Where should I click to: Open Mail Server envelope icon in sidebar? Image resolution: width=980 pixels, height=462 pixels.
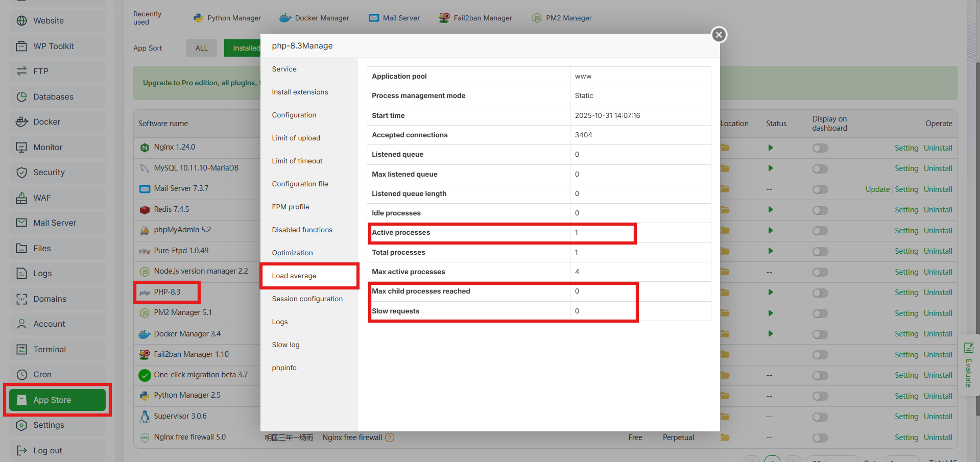pos(21,223)
